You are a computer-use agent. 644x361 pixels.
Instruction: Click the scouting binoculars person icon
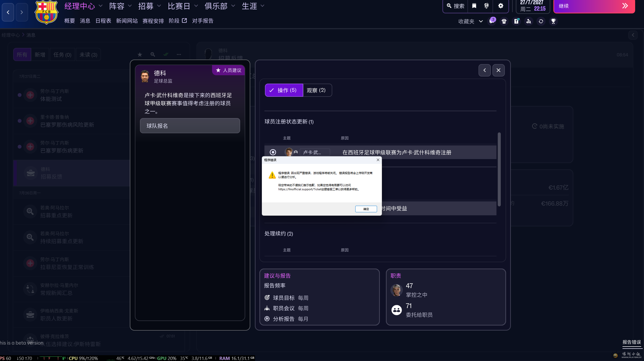tap(529, 21)
